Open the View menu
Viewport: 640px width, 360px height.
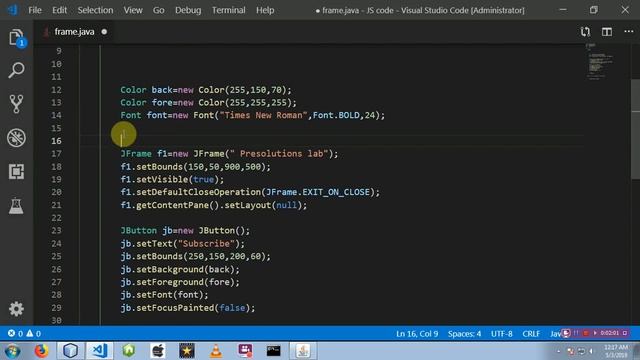(x=133, y=10)
